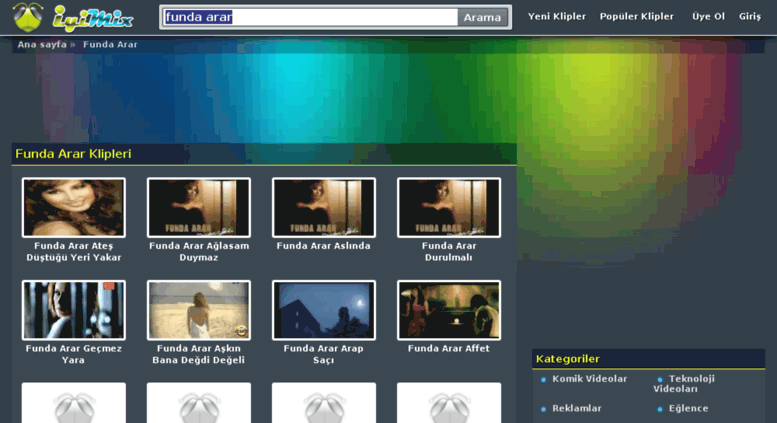Viewport: 777px width, 423px height.
Task: Select the Reklamlar category
Action: point(576,409)
